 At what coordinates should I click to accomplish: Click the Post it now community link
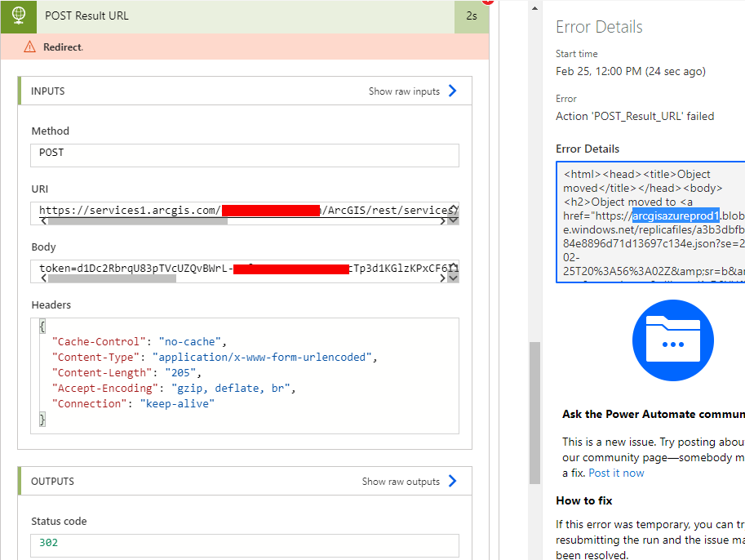tap(615, 472)
